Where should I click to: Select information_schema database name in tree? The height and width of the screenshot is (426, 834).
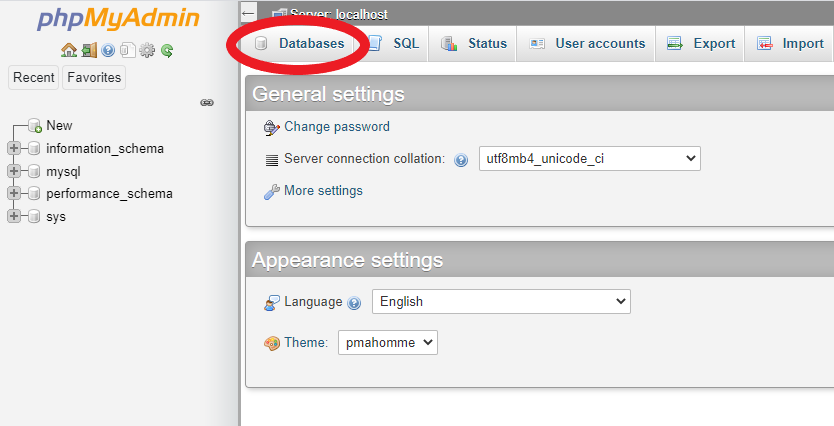click(105, 148)
